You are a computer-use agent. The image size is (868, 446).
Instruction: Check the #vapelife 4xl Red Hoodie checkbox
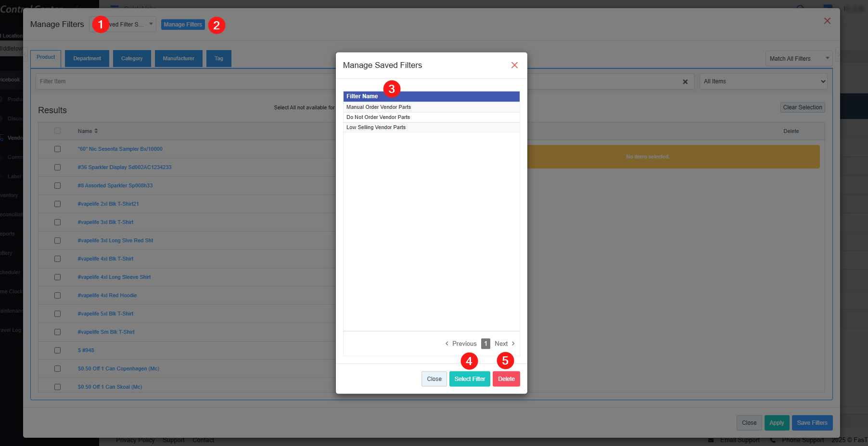coord(58,296)
